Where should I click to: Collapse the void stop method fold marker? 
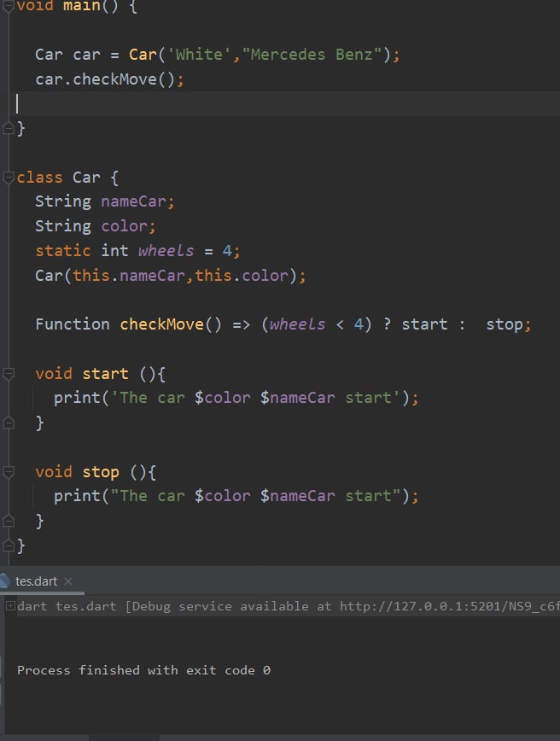pos(9,472)
